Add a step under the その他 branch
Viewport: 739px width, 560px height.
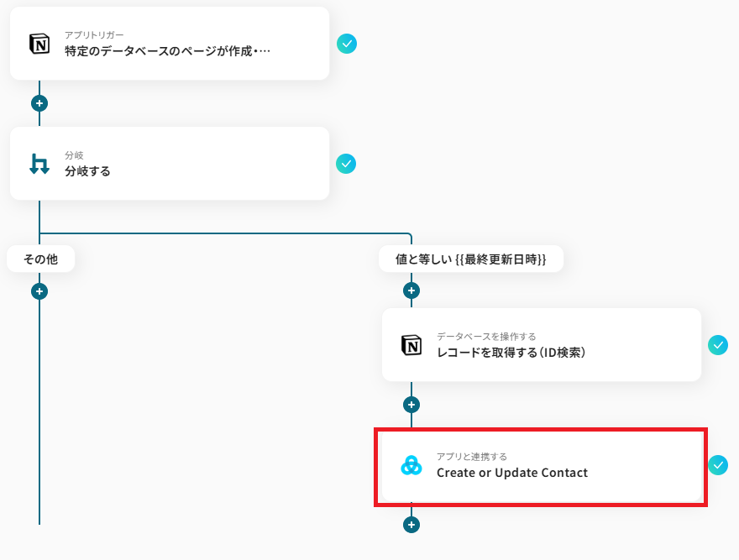click(39, 291)
